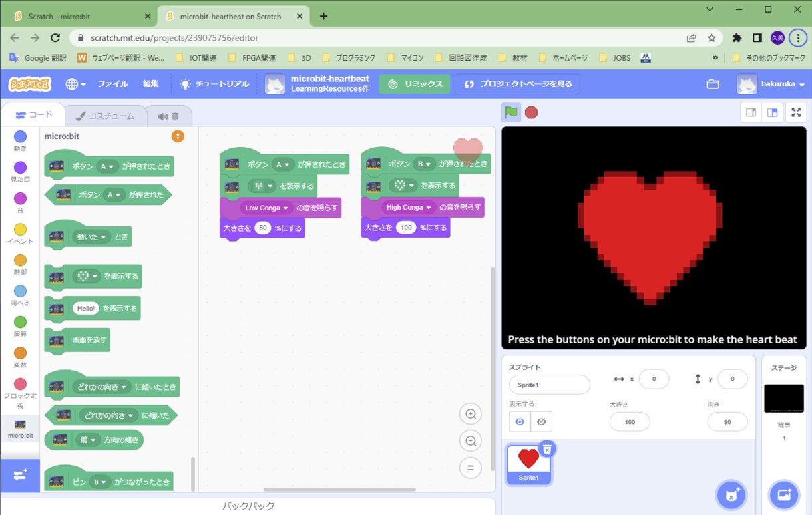Open My Stuff folder icon
The width and height of the screenshot is (812, 515).
713,84
